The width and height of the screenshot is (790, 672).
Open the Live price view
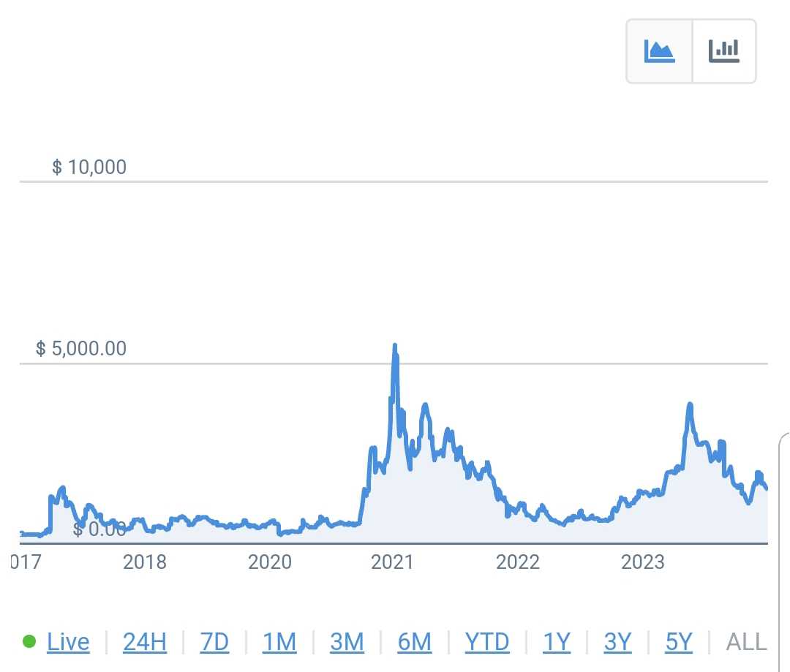point(68,642)
